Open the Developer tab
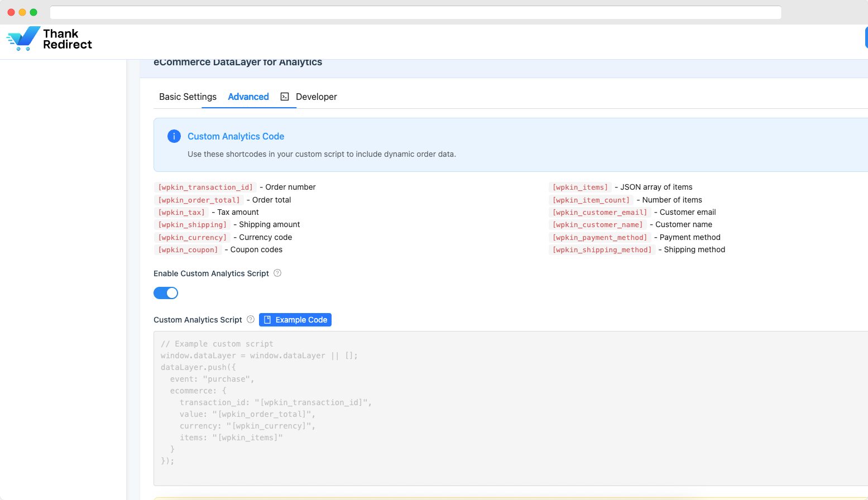Image resolution: width=868 pixels, height=500 pixels. [x=317, y=97]
